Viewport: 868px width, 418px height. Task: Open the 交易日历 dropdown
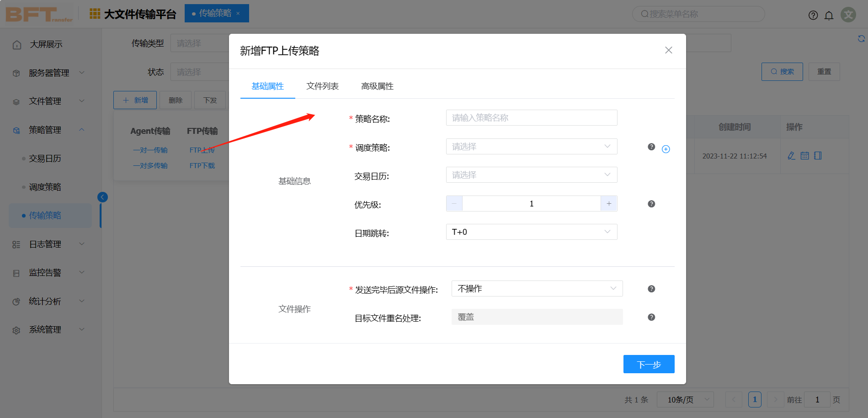[532, 175]
